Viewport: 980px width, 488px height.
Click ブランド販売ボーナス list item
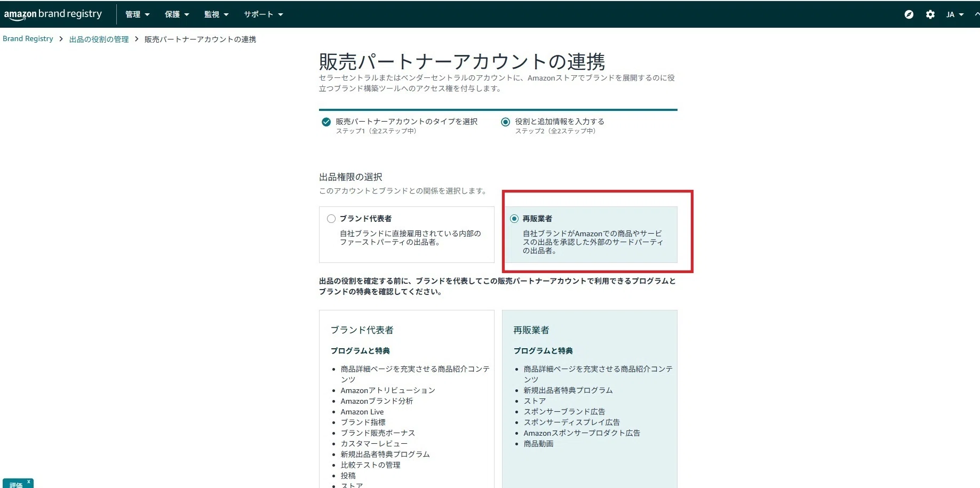point(378,433)
